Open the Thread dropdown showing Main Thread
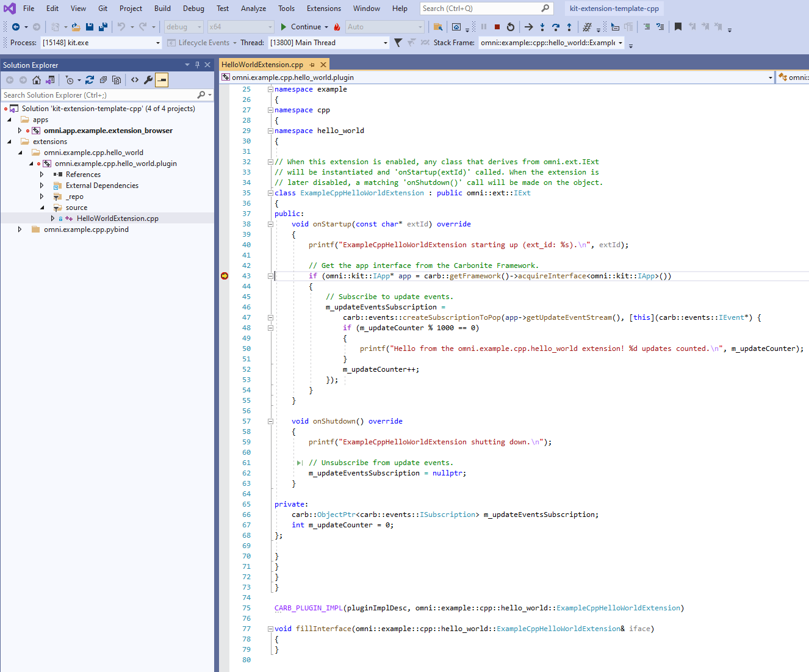809x672 pixels. [x=384, y=42]
